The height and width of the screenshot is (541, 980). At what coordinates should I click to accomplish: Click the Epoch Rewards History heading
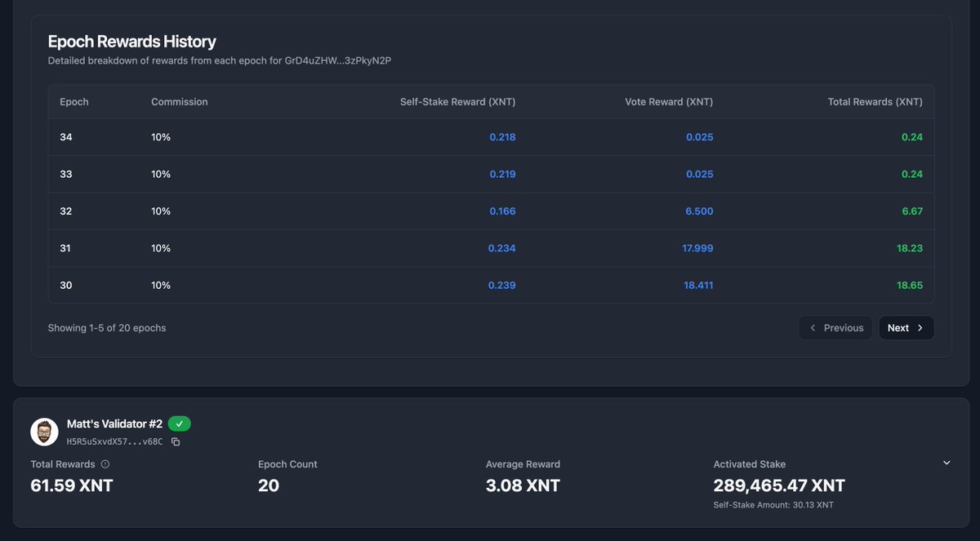[x=132, y=42]
